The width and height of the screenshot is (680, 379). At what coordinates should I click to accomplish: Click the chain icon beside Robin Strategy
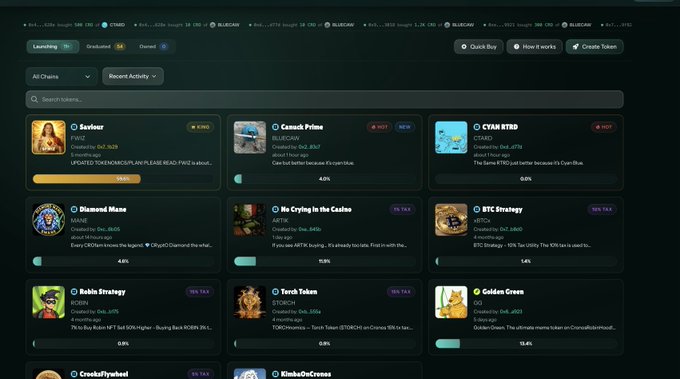[x=74, y=292]
